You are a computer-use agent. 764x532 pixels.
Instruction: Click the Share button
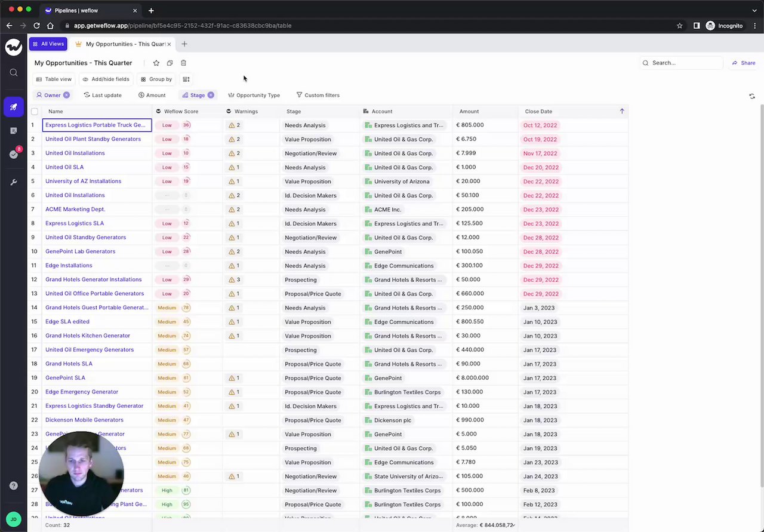pos(744,63)
